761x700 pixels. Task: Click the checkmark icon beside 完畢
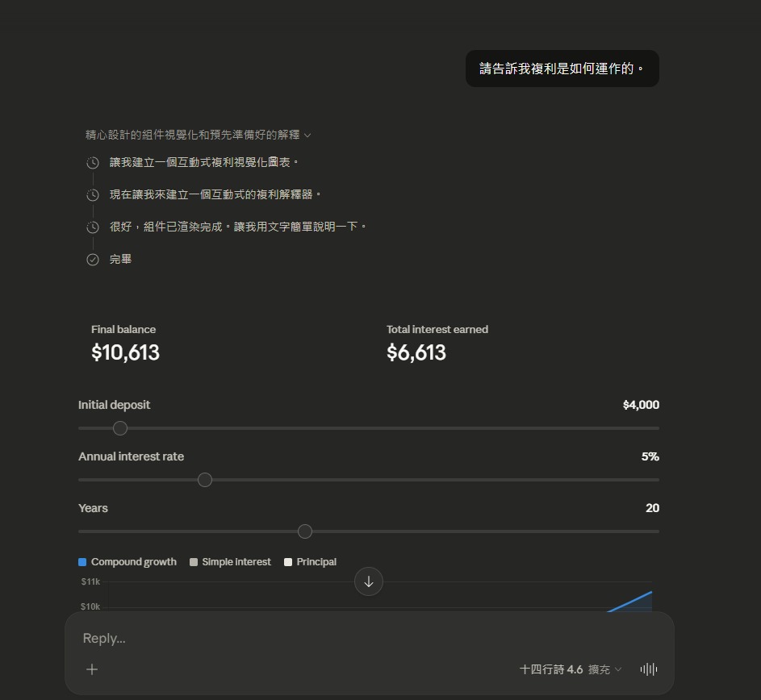[x=93, y=260]
